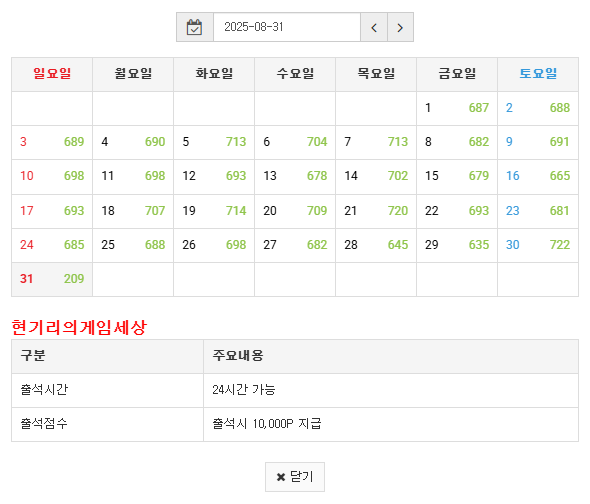Click attendance count 714 on day 19
This screenshot has height=504, width=590.
tap(236, 211)
